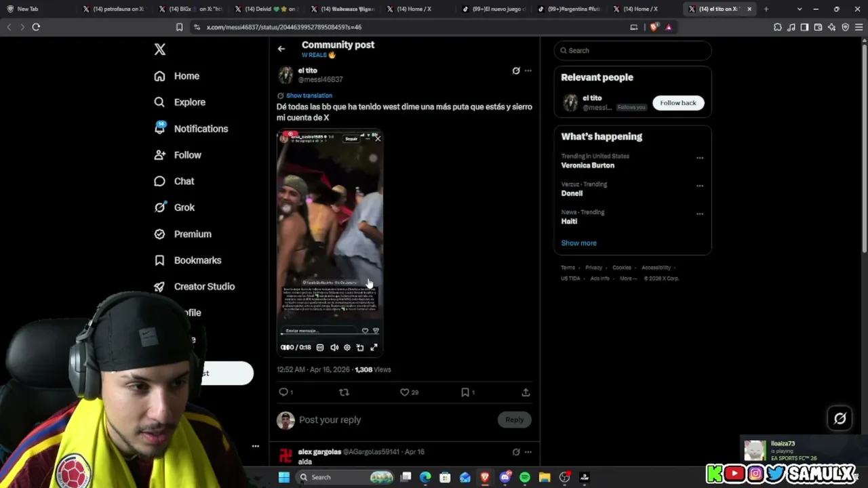
Task: Click the 1,308 Views count
Action: (373, 370)
